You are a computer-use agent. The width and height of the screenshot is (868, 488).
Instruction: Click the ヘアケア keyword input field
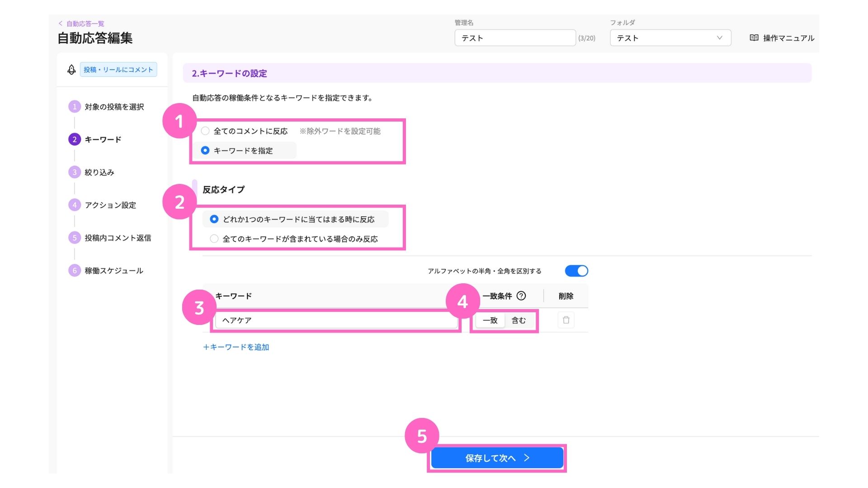(337, 320)
